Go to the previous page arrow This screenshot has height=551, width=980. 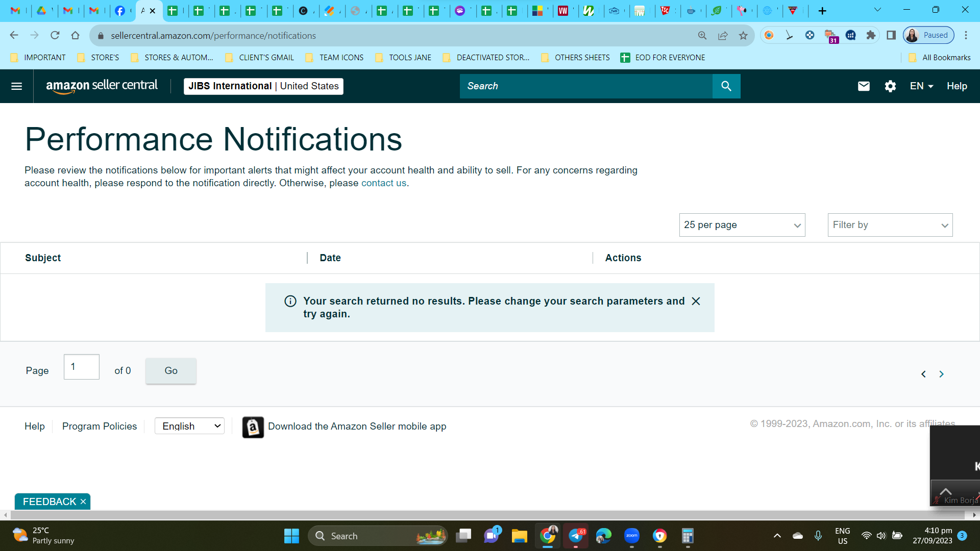(923, 374)
